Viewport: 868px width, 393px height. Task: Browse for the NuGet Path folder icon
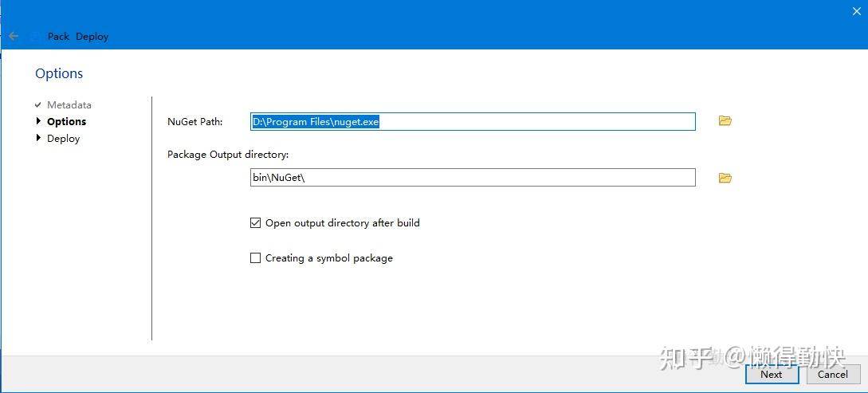(725, 120)
